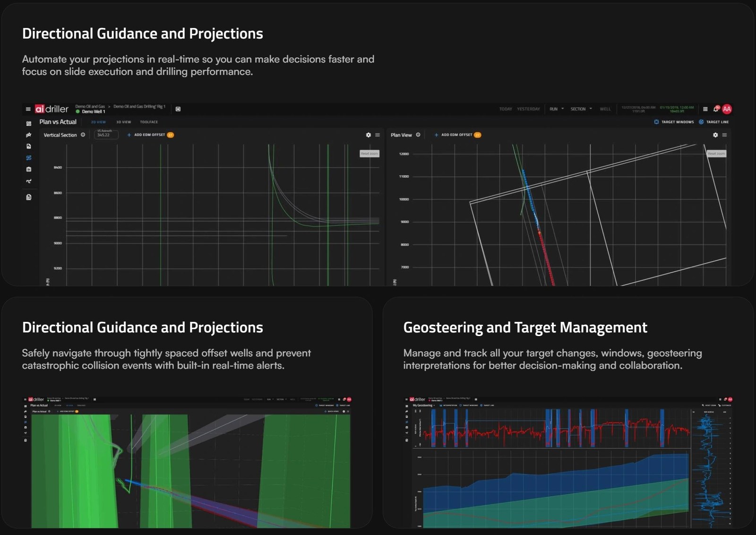Open settings gear of Vertical Section chart
The width and height of the screenshot is (756, 535).
click(369, 135)
